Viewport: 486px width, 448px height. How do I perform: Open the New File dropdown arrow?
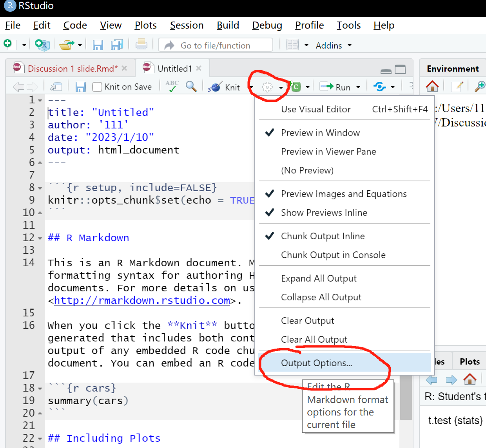[24, 45]
